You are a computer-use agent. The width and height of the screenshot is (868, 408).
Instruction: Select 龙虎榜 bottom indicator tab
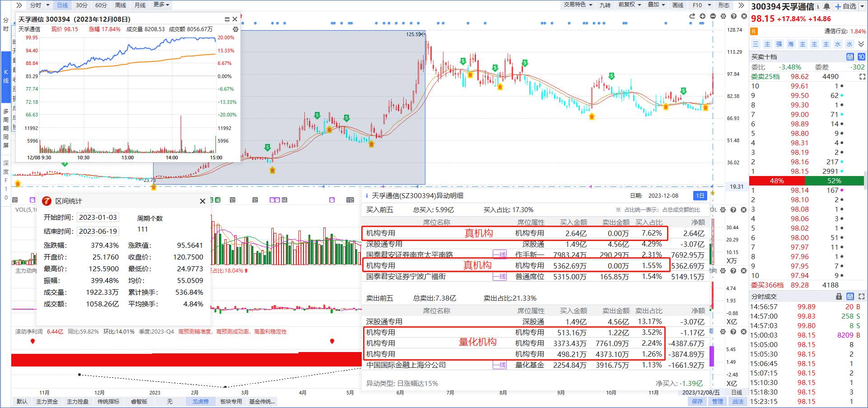[201, 401]
